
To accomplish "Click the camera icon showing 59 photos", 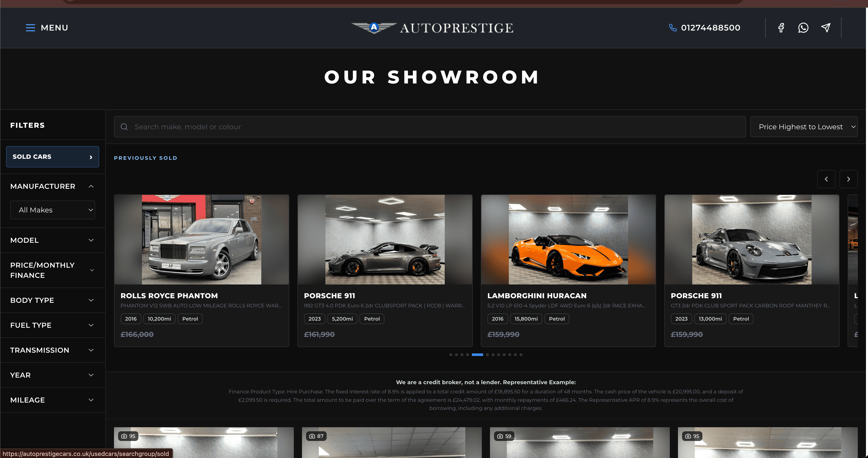I will click(x=500, y=436).
